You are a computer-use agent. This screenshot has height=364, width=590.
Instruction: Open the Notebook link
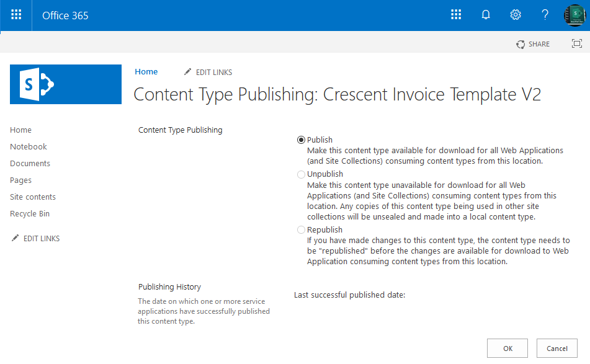[x=28, y=146]
